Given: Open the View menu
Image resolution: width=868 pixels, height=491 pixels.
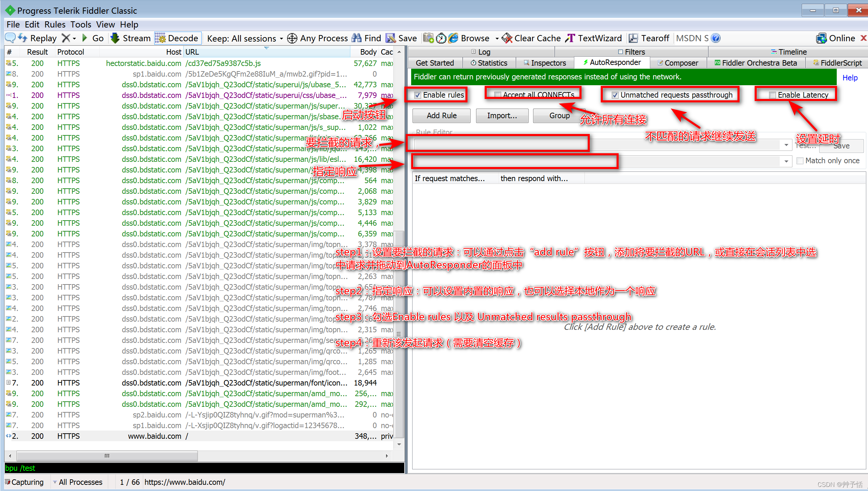Looking at the screenshot, I should click(105, 24).
